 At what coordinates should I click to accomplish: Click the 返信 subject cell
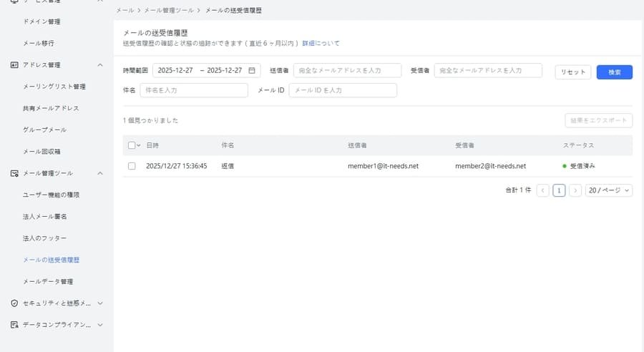228,166
